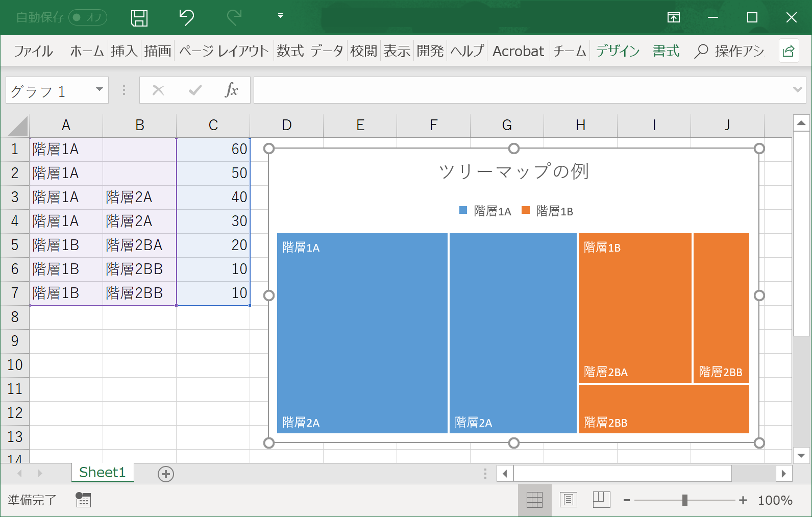Click the Select All corner triangle
The width and height of the screenshot is (812, 517).
pyautogui.click(x=18, y=126)
